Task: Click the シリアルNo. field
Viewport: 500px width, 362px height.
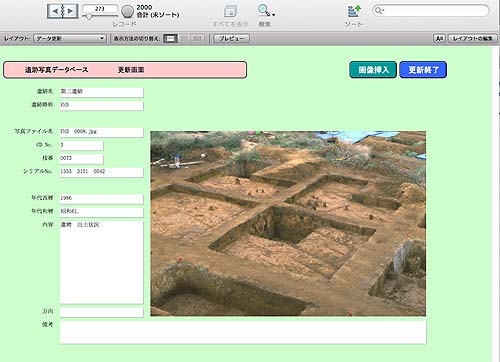Action: [x=102, y=172]
